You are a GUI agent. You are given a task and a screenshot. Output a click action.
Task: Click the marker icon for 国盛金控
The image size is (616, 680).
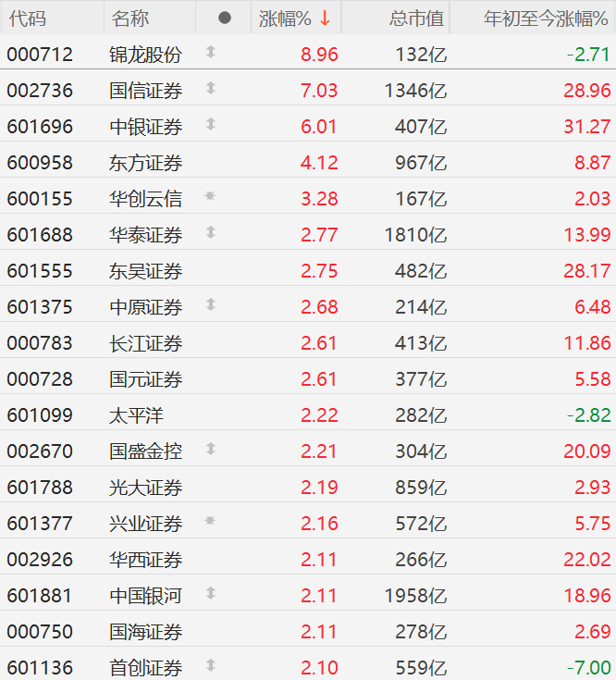coord(211,449)
